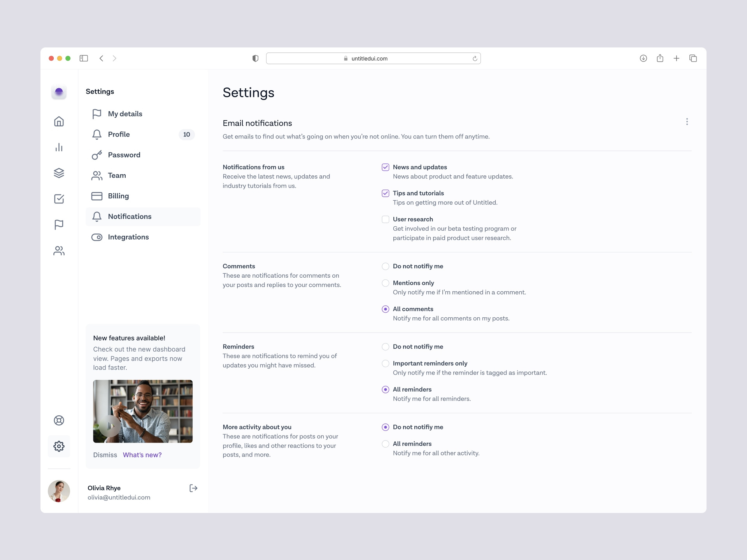This screenshot has height=560, width=747.
Task: Select the layers icon in the sidebar
Action: [x=59, y=173]
